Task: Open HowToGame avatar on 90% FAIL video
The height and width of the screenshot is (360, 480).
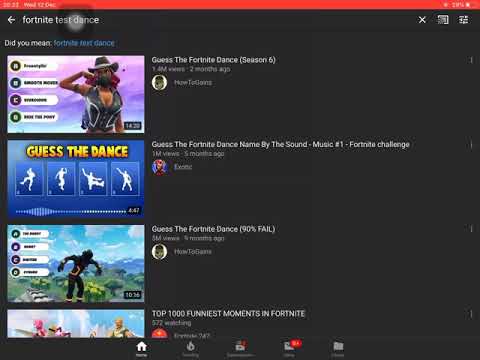Action: coord(159,252)
